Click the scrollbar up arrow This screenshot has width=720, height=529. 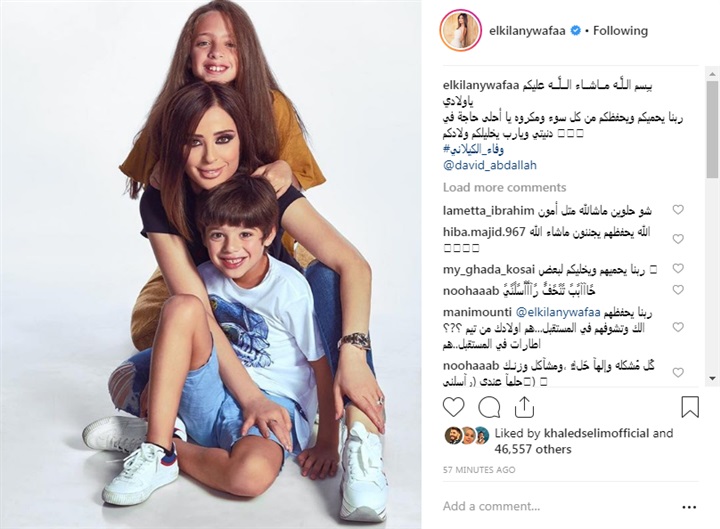tap(712, 73)
